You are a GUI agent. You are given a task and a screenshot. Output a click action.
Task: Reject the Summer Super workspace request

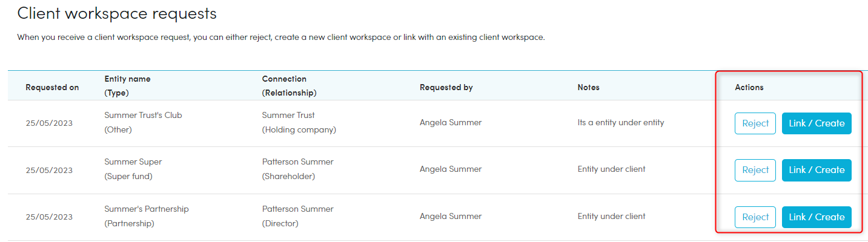coord(755,170)
